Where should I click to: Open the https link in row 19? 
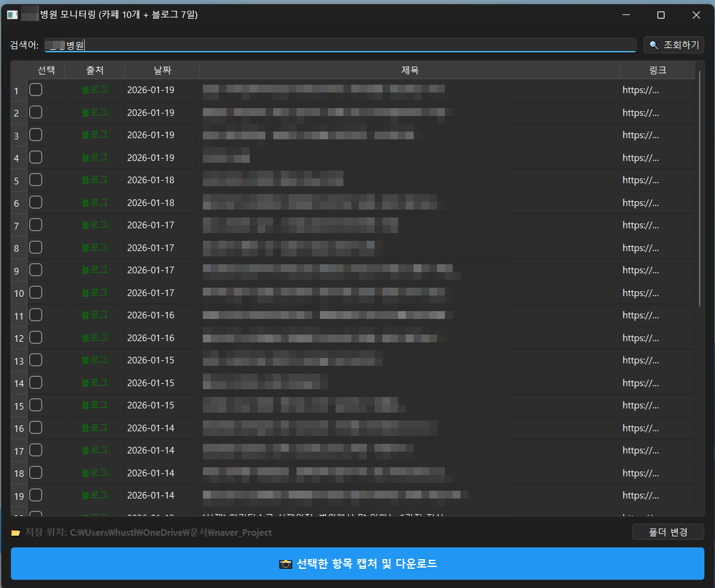(640, 496)
